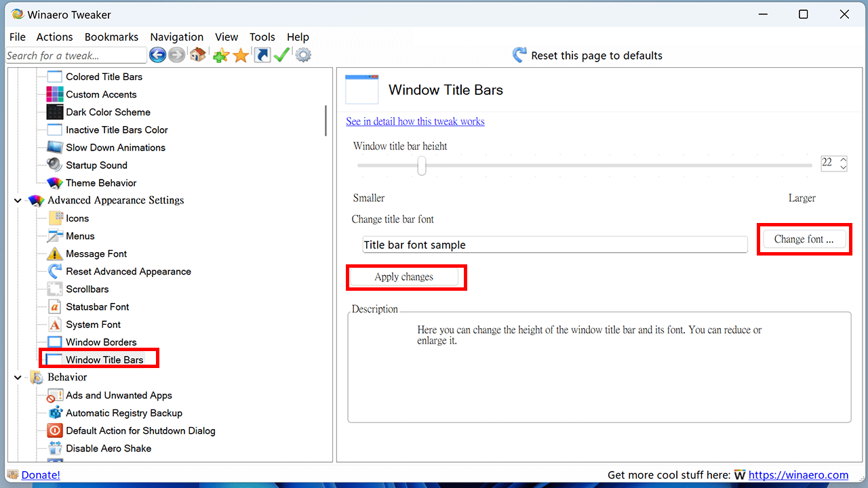Viewport: 868px width, 488px height.
Task: Collapse the Behavior tree group
Action: click(18, 378)
